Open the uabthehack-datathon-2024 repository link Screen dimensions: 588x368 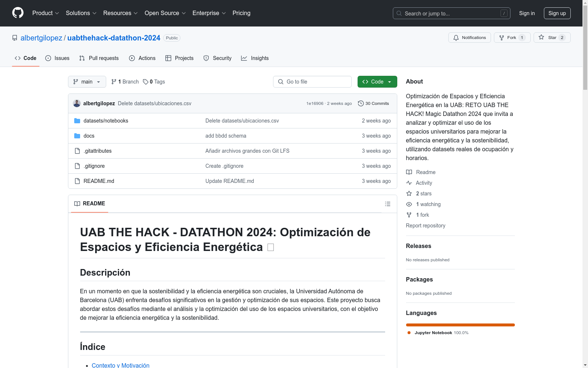coord(114,38)
